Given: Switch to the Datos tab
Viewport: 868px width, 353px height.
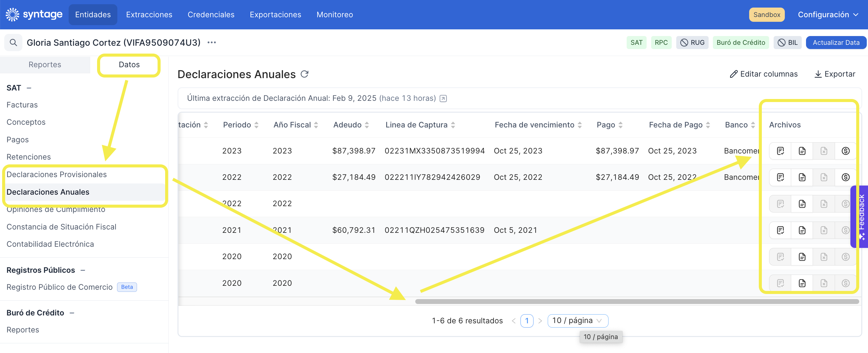Looking at the screenshot, I should (129, 65).
